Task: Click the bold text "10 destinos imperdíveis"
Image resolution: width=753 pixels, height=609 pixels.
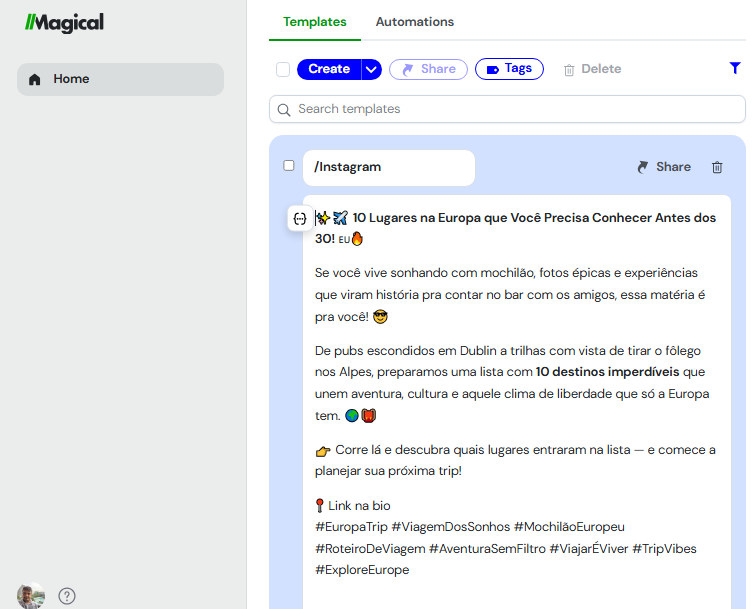Action: pos(607,372)
